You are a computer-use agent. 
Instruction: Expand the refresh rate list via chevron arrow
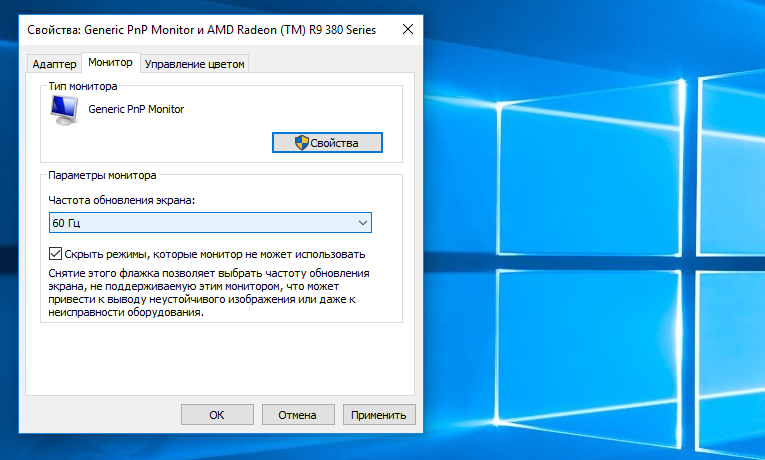click(x=362, y=223)
